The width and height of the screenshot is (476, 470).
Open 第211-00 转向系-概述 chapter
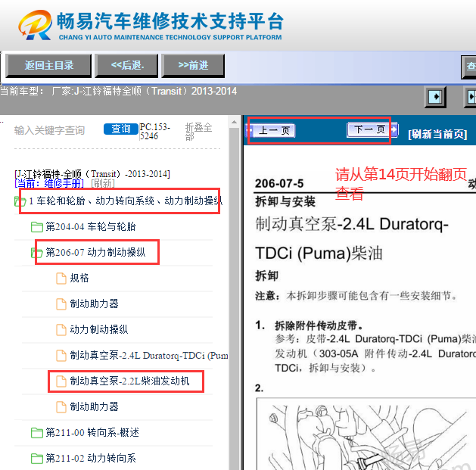click(x=92, y=433)
